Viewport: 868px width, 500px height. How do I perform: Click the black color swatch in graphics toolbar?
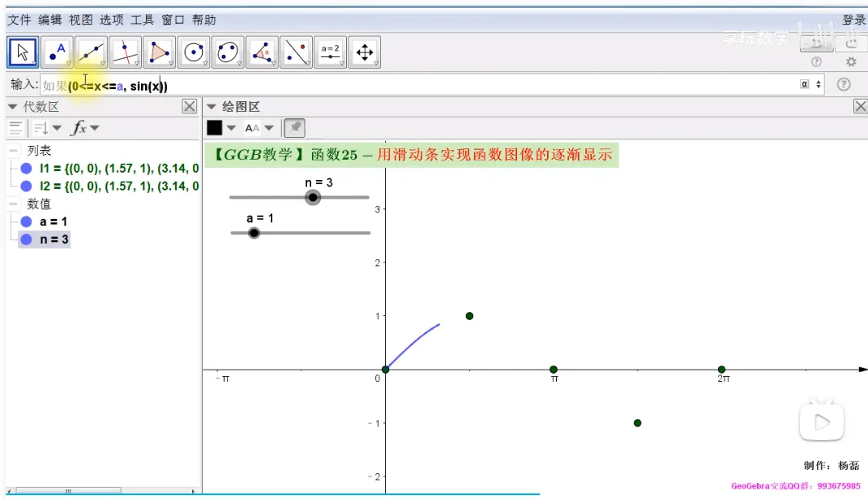(x=215, y=127)
